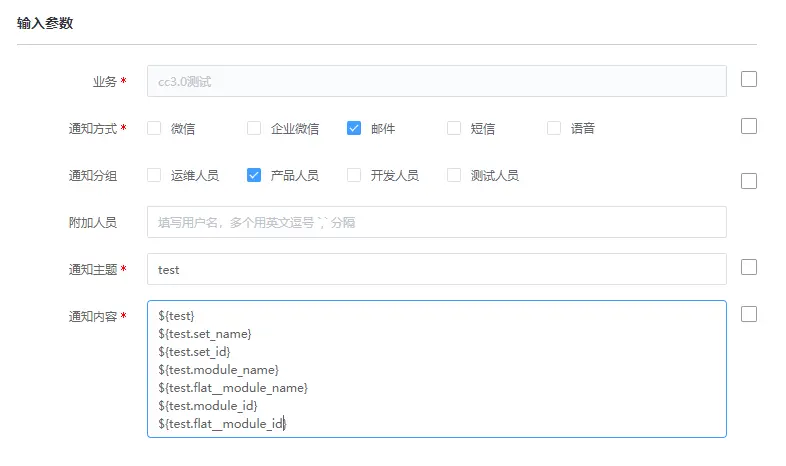
Task: Tick the 企业微信 notification checkbox
Action: click(254, 128)
